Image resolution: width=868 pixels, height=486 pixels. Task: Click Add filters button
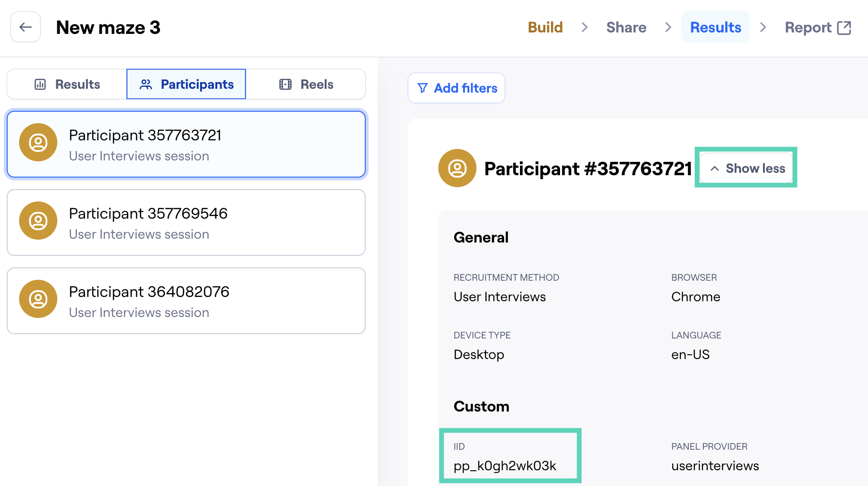456,88
